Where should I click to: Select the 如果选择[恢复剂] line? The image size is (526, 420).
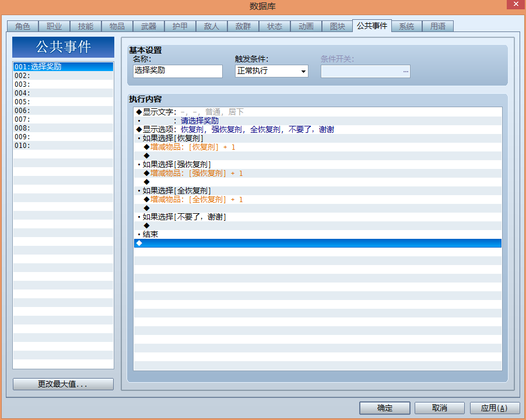tap(318, 138)
